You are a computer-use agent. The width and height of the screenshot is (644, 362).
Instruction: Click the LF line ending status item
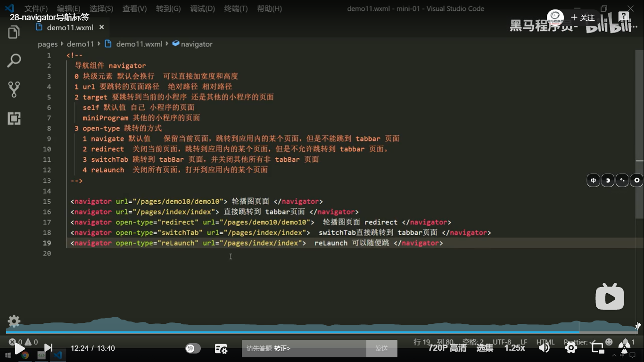coord(524,342)
